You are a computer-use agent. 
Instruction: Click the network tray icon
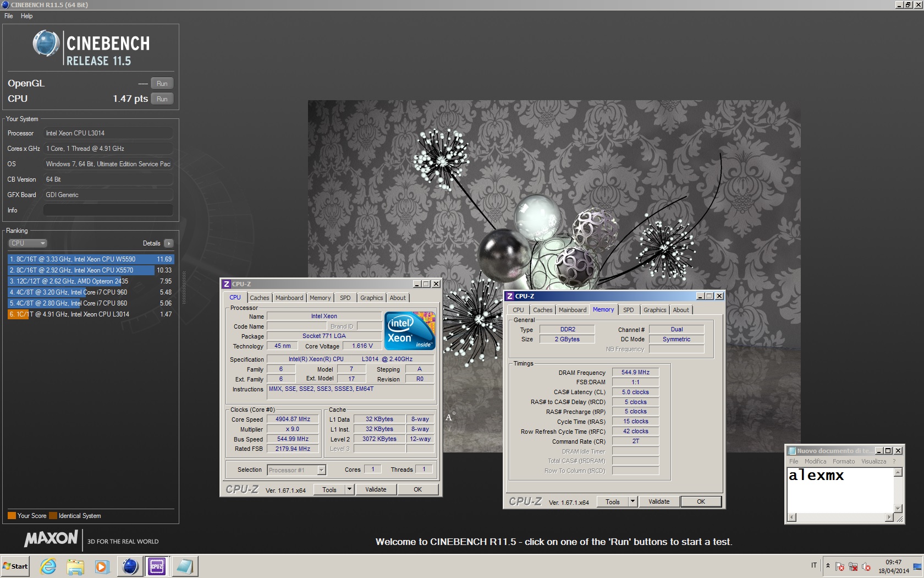pos(853,566)
